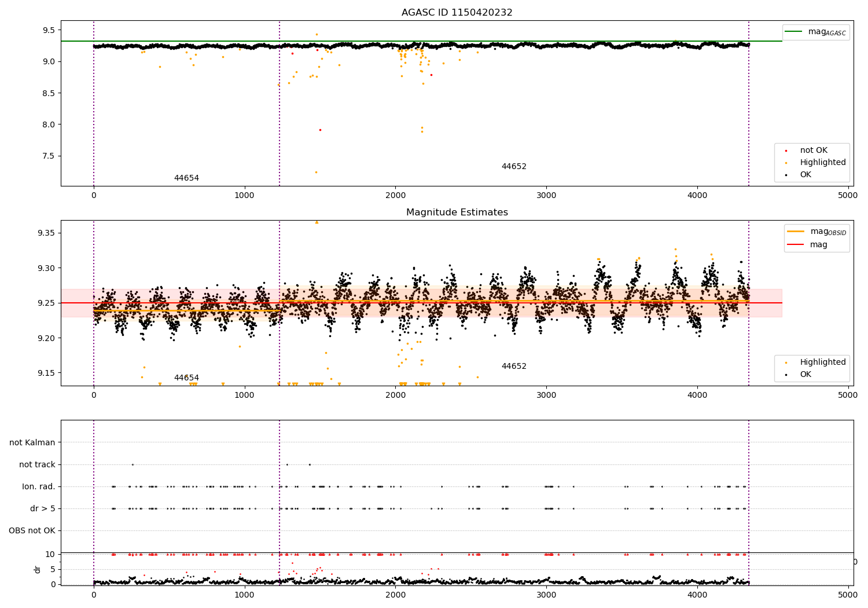This screenshot has height=608, width=868.
Task: Click the red 'mag' legend line sample
Action: [x=796, y=244]
